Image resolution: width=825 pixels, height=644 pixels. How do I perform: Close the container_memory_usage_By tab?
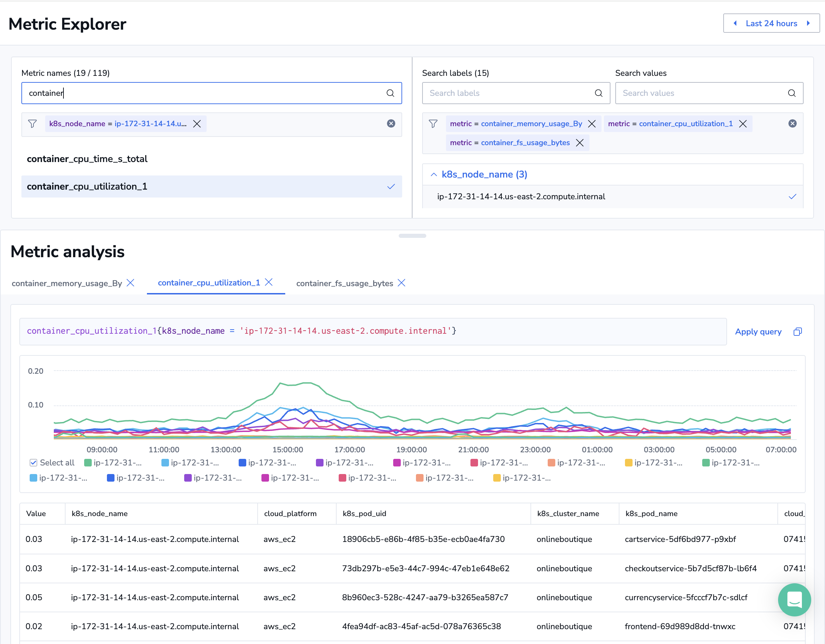pos(131,283)
